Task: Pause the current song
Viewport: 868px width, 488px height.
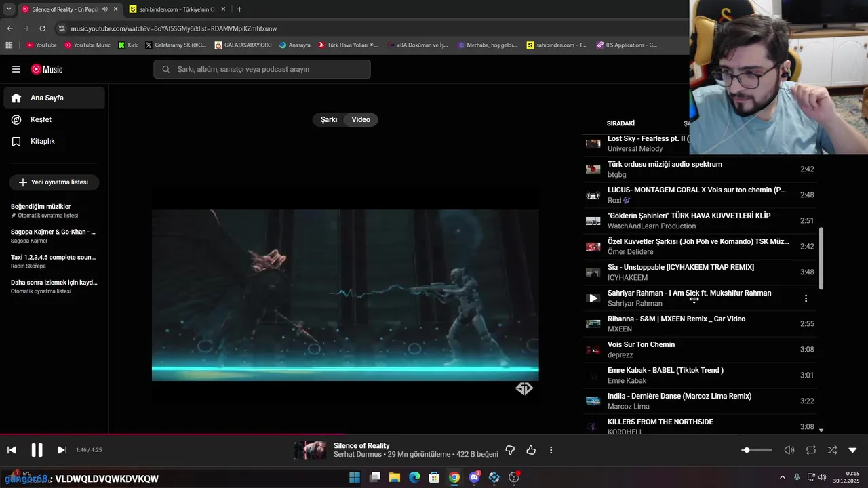Action: coord(37,450)
